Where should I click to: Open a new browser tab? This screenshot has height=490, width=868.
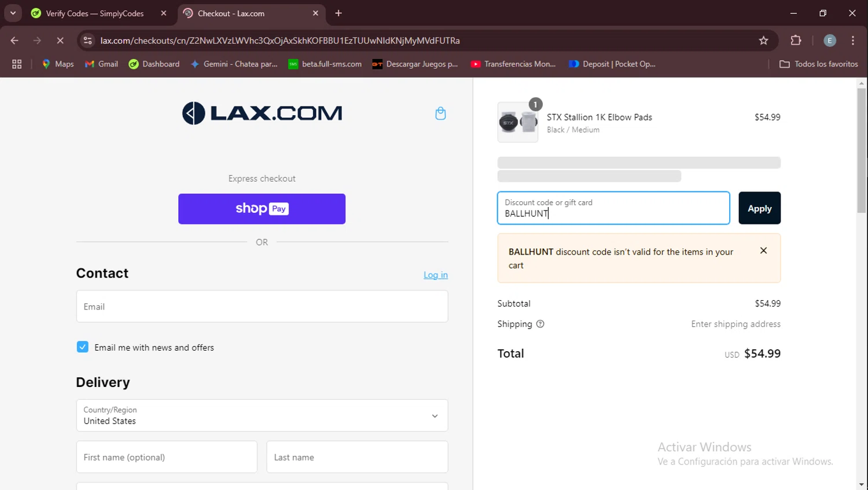point(339,13)
